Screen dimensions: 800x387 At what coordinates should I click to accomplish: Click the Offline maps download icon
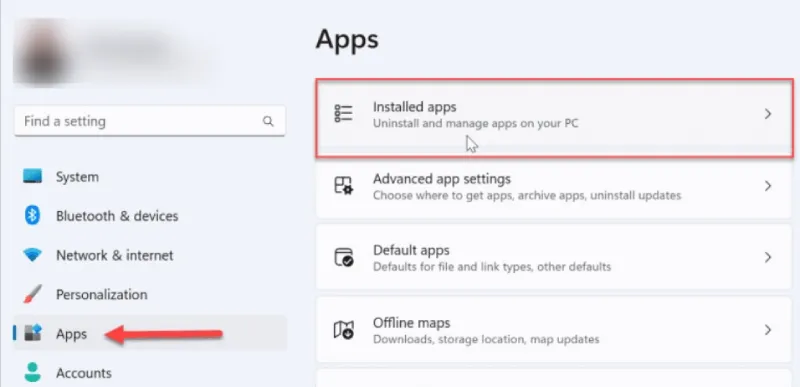point(343,330)
